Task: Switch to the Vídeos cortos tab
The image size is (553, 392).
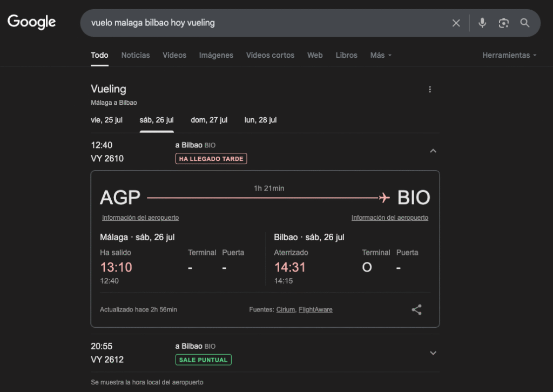Action: click(270, 56)
